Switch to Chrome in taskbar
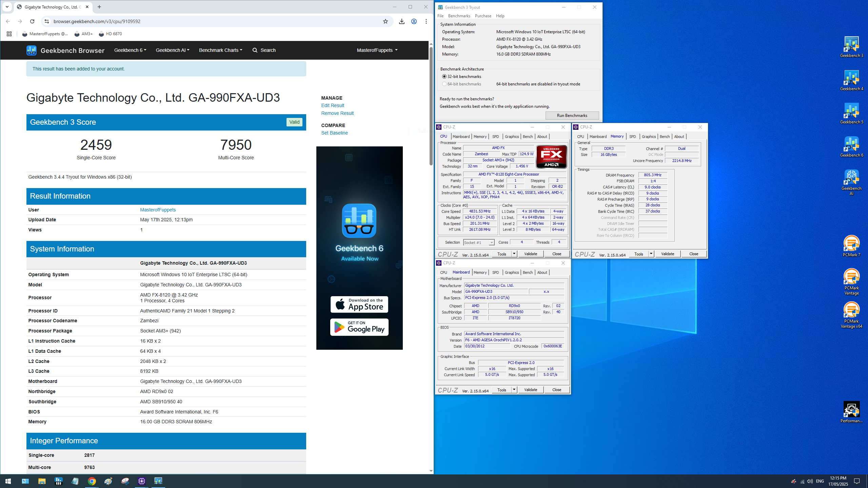Viewport: 868px width, 488px height. click(92, 481)
